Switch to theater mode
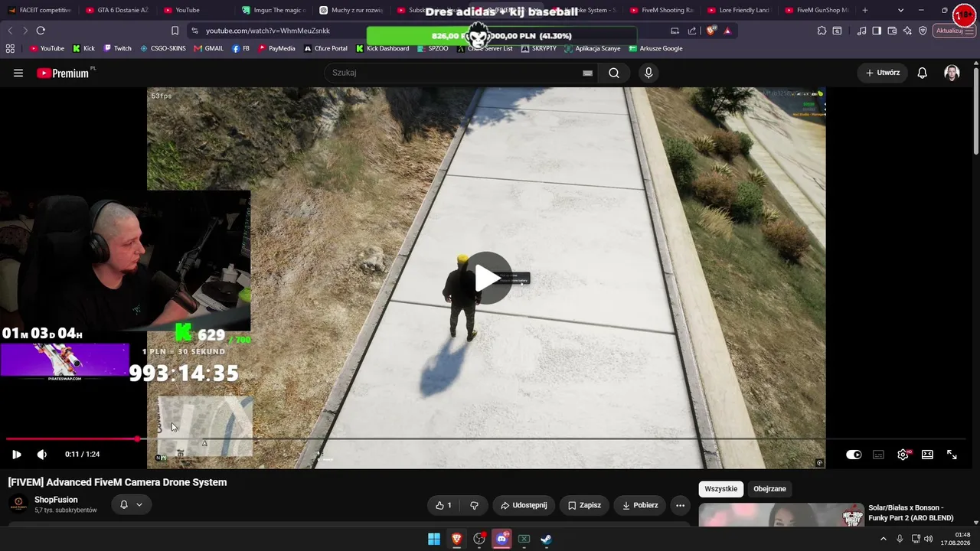The height and width of the screenshot is (551, 980). [x=927, y=455]
